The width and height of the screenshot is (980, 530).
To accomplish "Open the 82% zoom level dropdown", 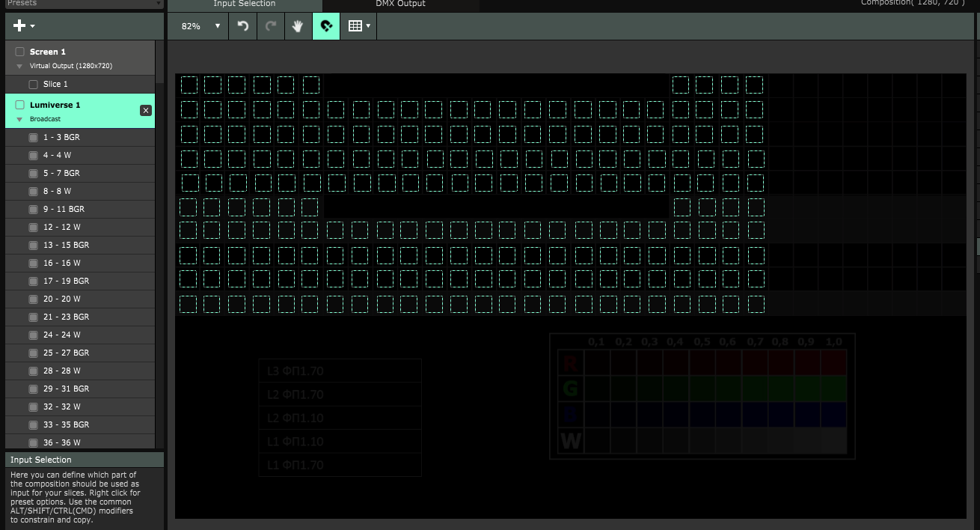I will click(x=201, y=26).
